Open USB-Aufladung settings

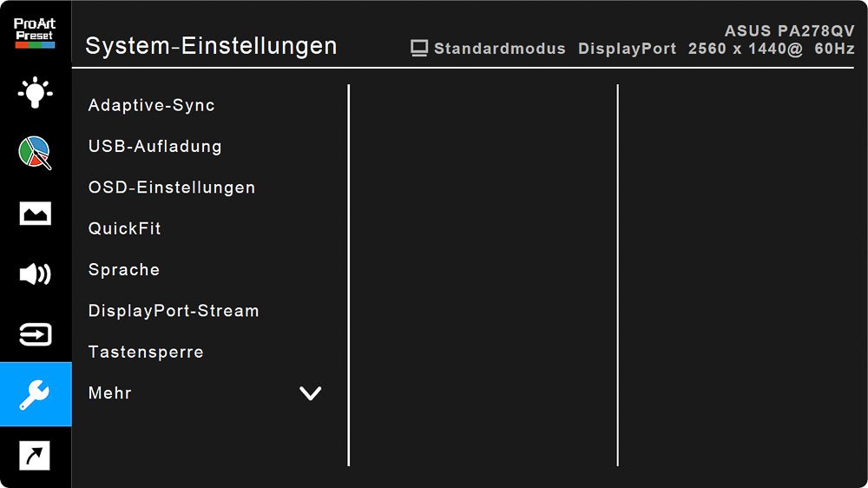point(155,147)
